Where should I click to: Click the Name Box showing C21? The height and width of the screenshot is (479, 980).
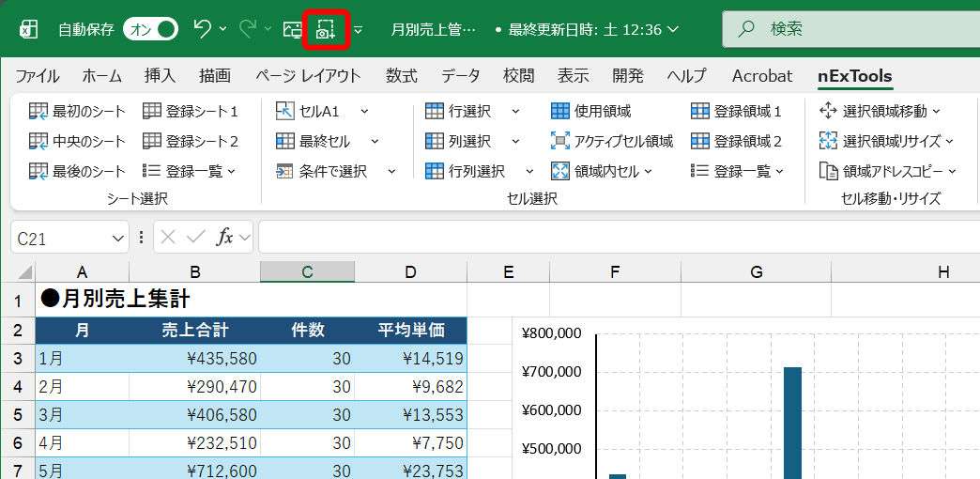[61, 238]
